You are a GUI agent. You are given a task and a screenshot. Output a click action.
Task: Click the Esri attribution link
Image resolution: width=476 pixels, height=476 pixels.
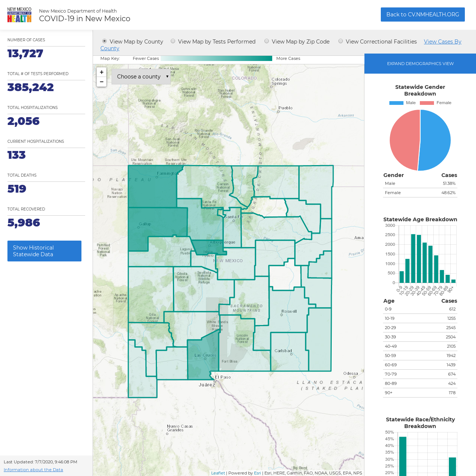[257, 473]
